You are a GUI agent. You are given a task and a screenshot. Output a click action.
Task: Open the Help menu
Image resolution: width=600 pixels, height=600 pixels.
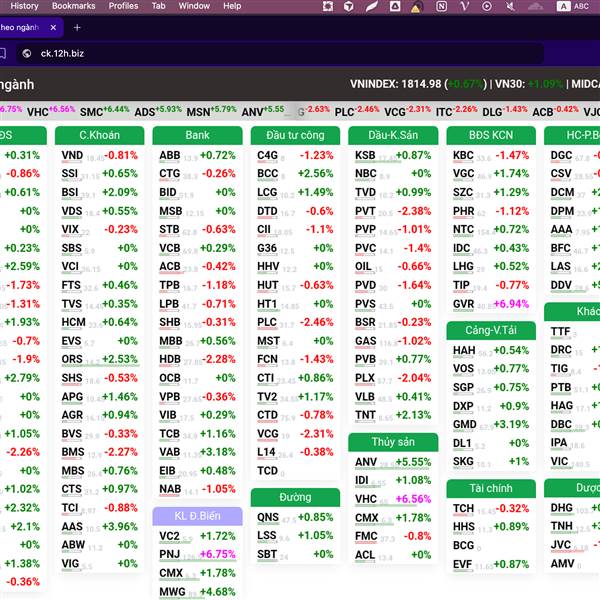point(232,6)
